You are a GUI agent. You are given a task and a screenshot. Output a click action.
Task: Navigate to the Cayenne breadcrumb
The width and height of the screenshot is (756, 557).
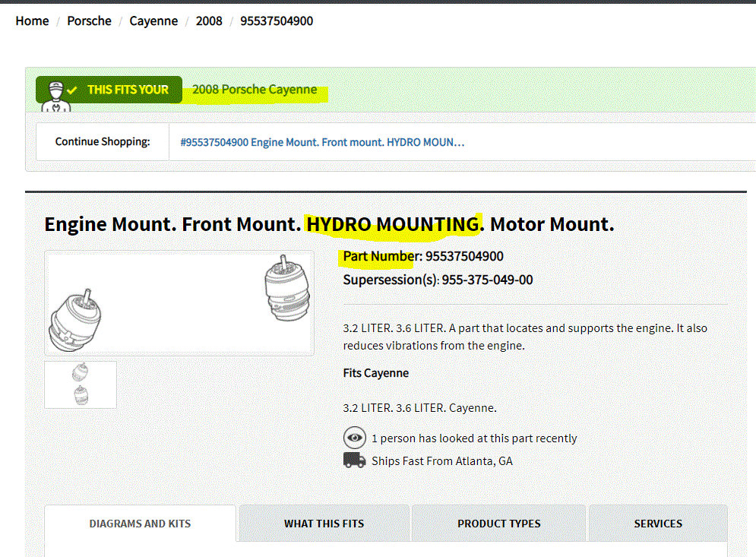(x=153, y=21)
